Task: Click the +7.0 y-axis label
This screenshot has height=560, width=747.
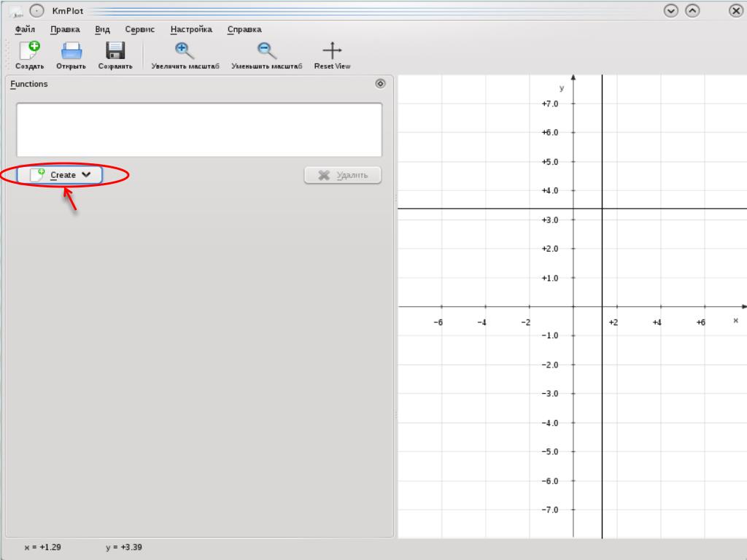Action: pyautogui.click(x=550, y=104)
